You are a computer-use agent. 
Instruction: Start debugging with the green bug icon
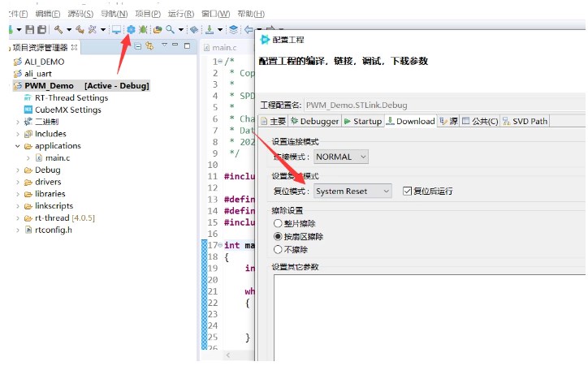pos(143,29)
